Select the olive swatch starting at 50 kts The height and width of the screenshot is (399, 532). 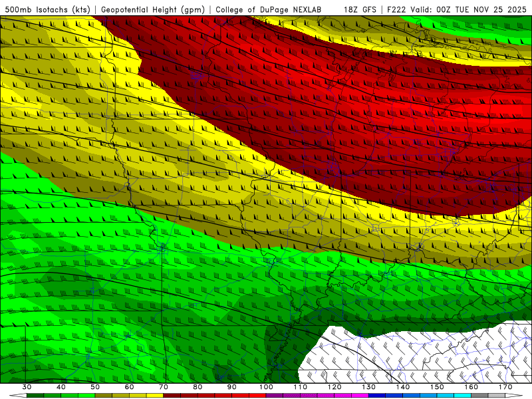[104, 396]
